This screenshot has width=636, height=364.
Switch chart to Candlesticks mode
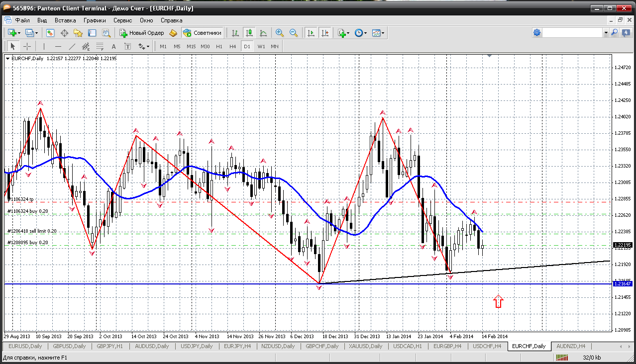[x=249, y=33]
